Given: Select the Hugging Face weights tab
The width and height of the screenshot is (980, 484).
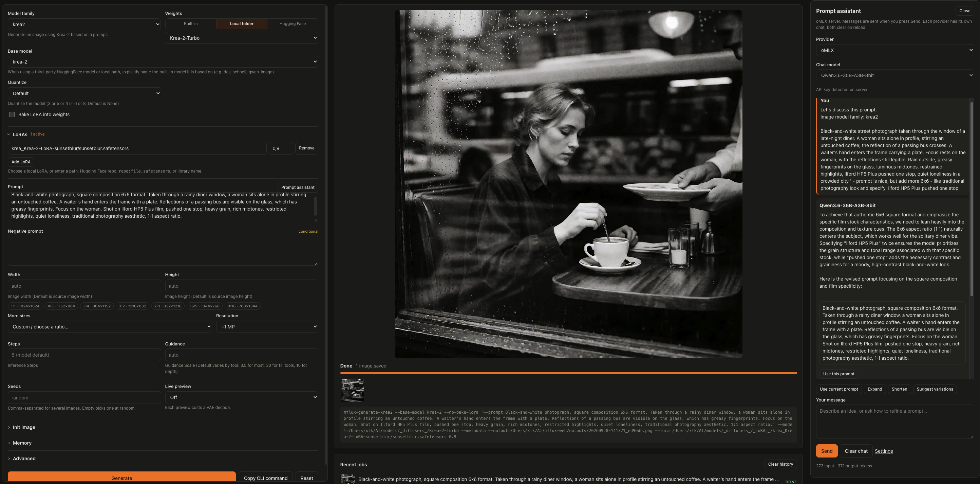Looking at the screenshot, I should (293, 24).
